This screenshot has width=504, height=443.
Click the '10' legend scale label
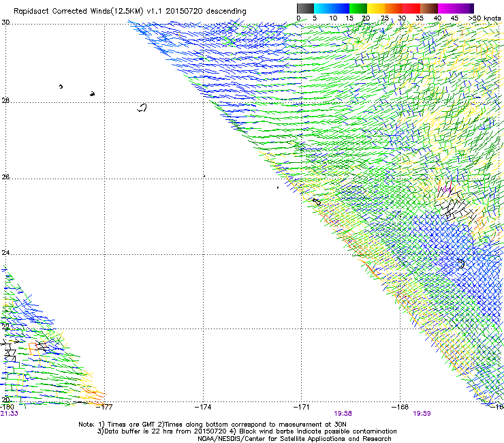(x=333, y=18)
